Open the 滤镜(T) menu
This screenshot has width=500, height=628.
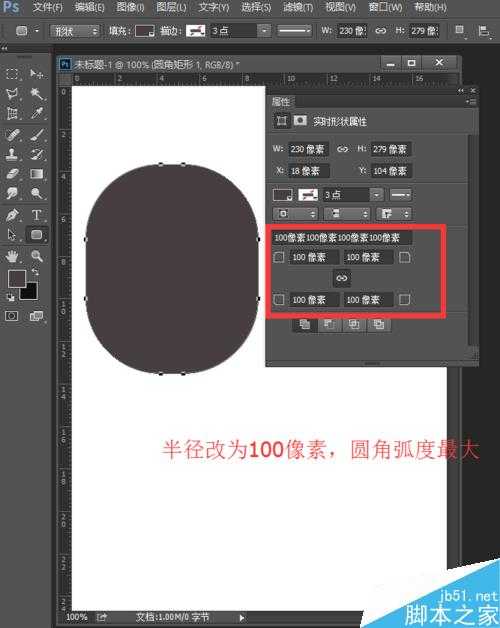[298, 7]
